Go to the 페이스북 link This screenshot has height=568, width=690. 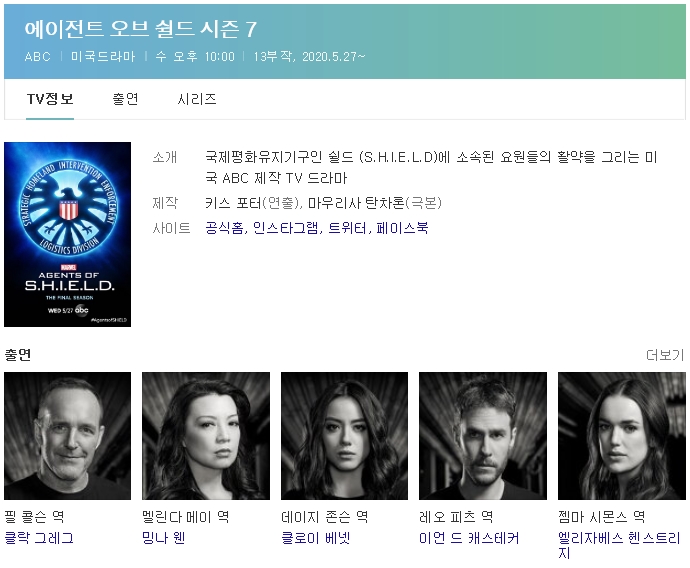pyautogui.click(x=402, y=228)
